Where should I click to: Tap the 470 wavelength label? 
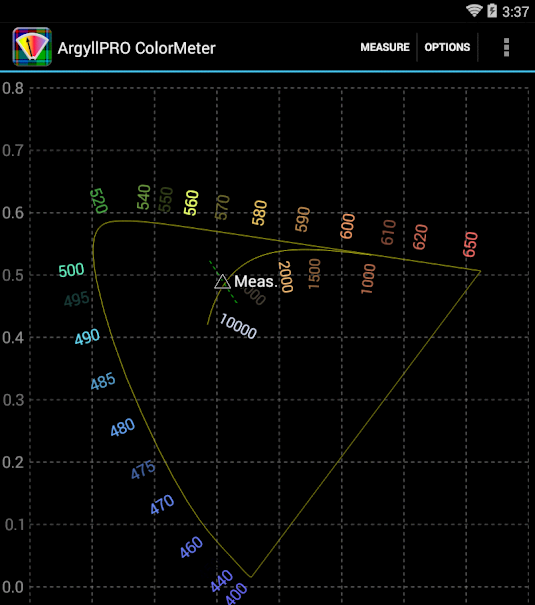(162, 505)
